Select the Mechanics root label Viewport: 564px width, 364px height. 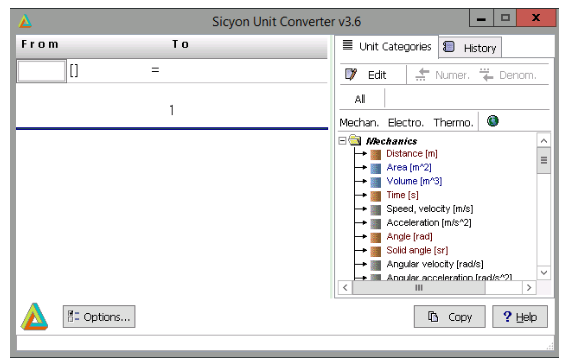pos(391,141)
